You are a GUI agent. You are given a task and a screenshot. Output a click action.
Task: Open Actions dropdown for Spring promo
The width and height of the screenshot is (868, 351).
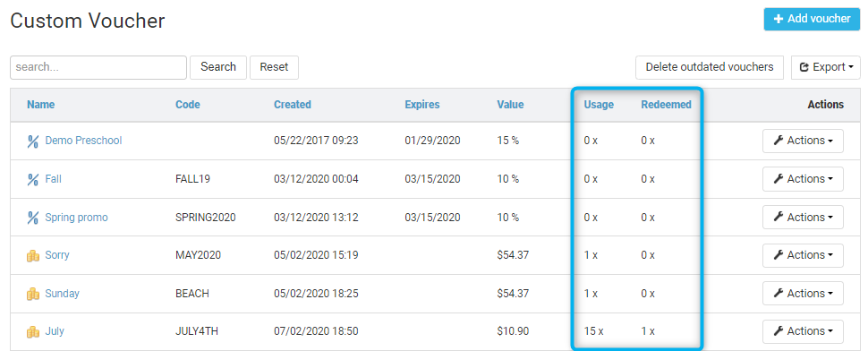point(803,217)
